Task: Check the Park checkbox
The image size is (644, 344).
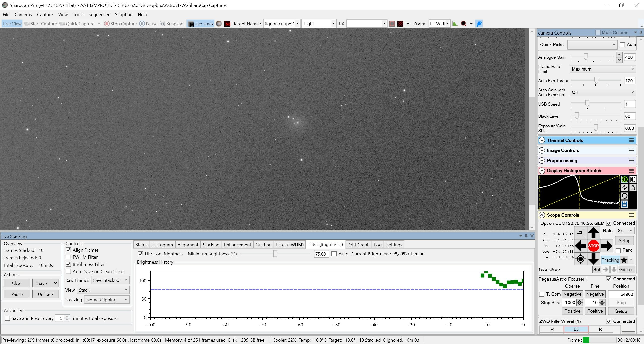Action: coord(618,251)
